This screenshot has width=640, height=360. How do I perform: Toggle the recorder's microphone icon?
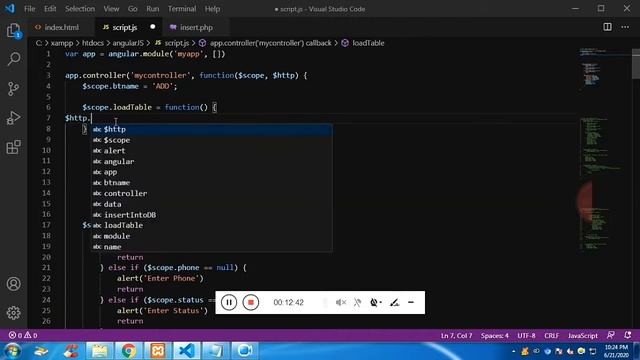pos(358,302)
